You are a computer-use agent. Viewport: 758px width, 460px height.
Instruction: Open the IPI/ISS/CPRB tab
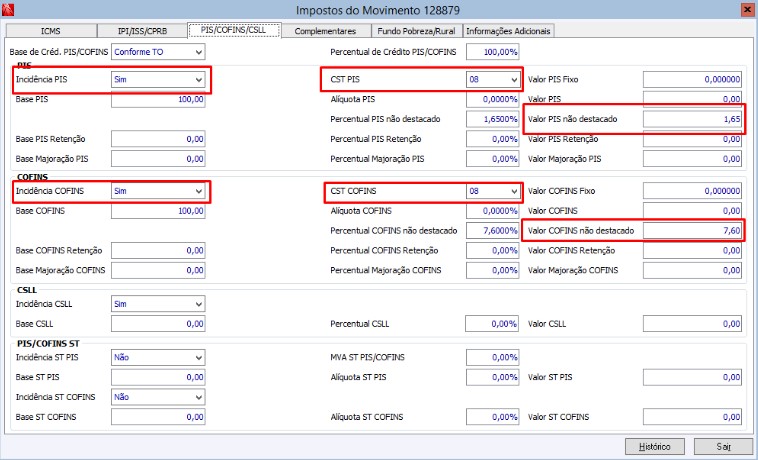142,31
